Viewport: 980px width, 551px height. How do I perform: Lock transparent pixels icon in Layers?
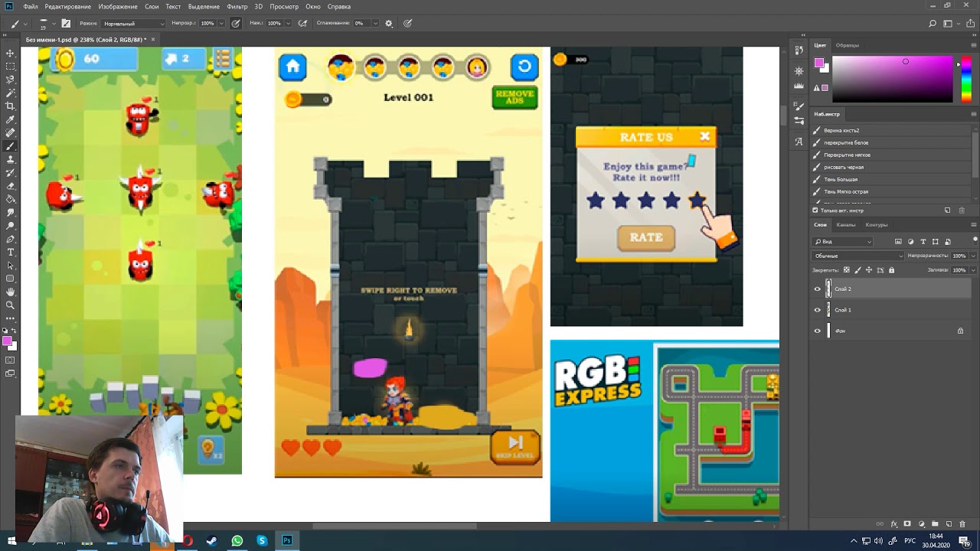pos(846,270)
